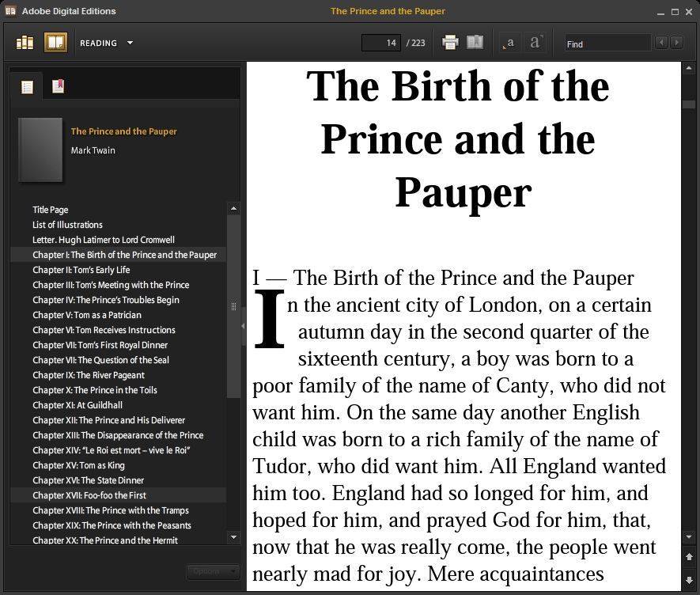
Task: Open the Title Page entry
Action: (50, 210)
